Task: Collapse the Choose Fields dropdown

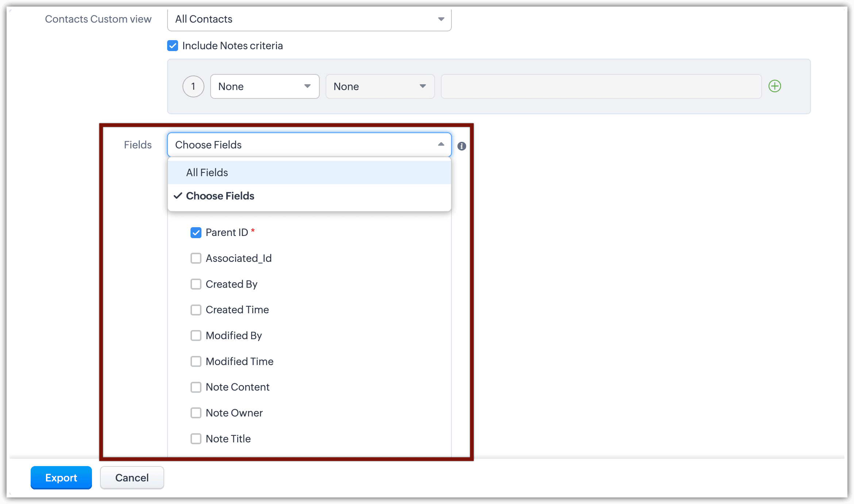Action: 309,145
